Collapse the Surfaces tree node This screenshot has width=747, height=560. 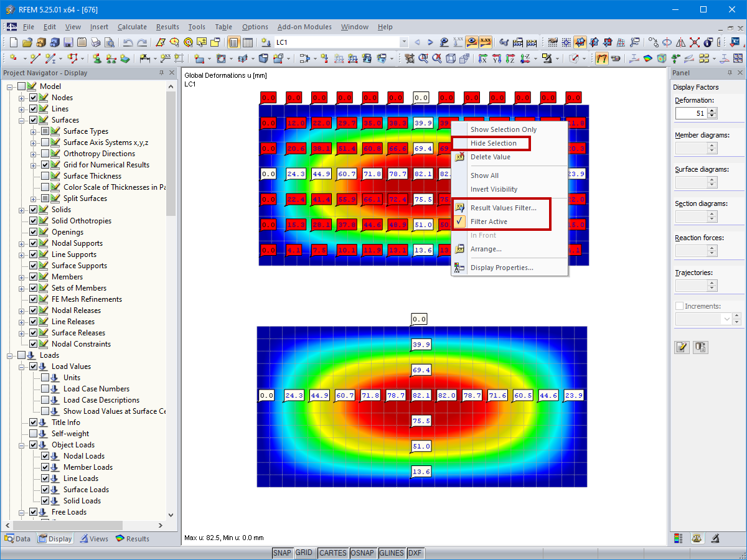[x=22, y=120]
